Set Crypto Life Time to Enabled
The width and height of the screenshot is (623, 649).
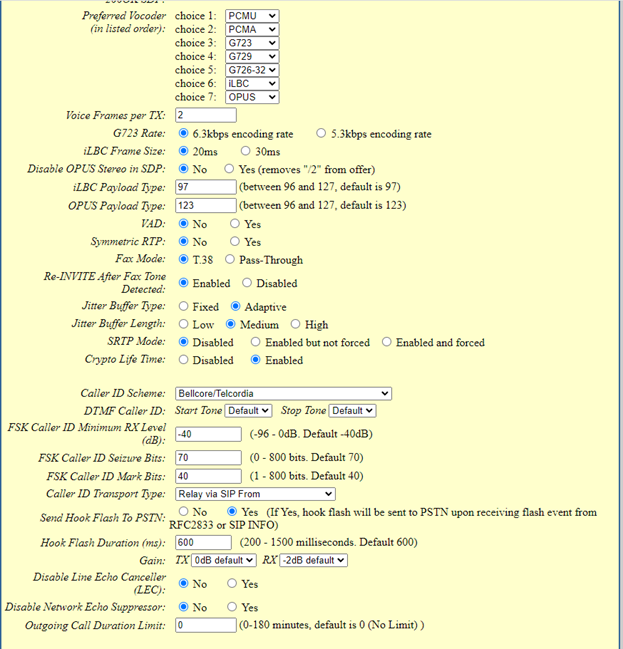pos(255,360)
